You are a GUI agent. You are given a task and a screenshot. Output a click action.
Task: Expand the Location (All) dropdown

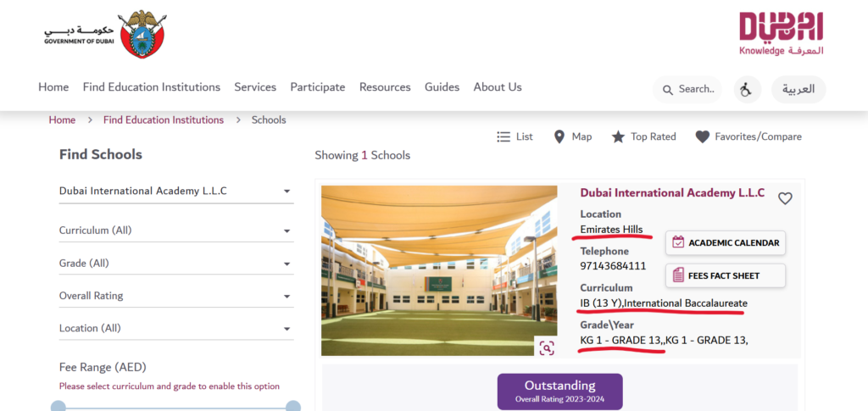tap(176, 328)
